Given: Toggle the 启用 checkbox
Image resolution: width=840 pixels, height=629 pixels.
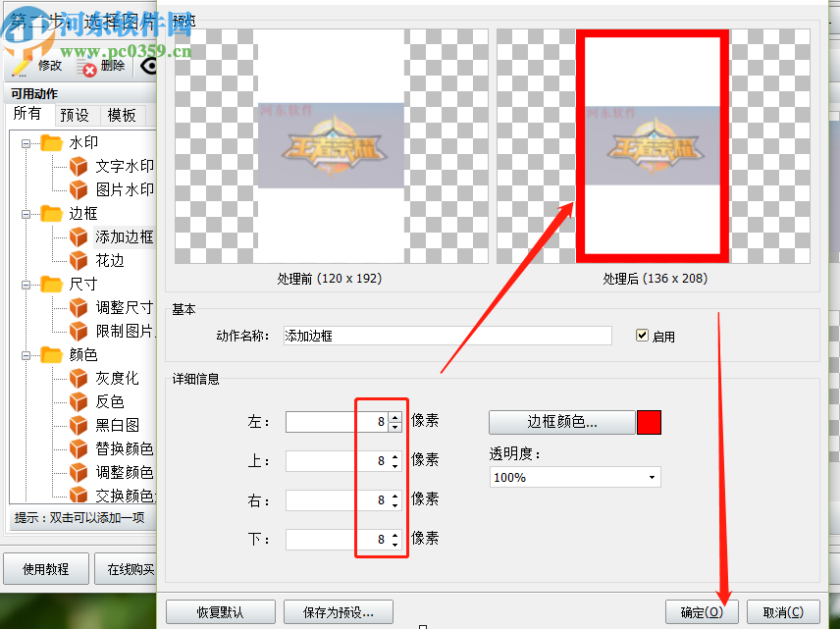Looking at the screenshot, I should click(x=642, y=336).
